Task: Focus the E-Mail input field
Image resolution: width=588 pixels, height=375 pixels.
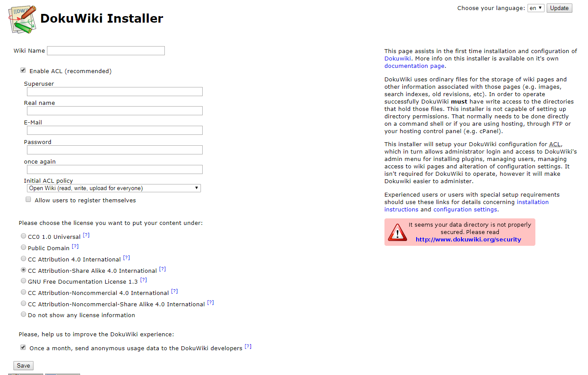Action: [115, 131]
